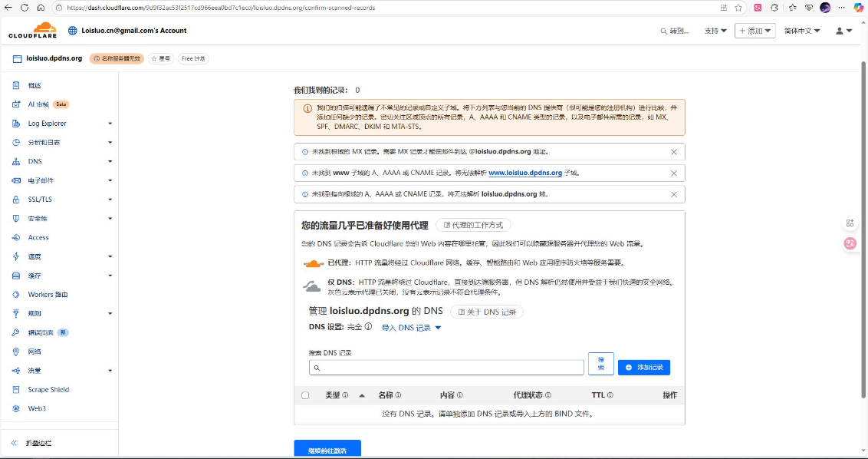Open 错误页面 wrench item in sidebar

[41, 332]
